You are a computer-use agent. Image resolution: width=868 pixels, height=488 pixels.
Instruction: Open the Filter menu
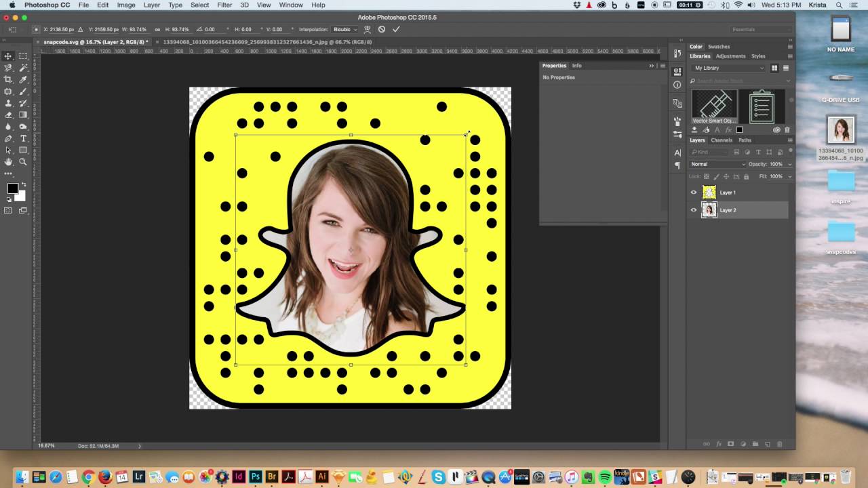[224, 5]
